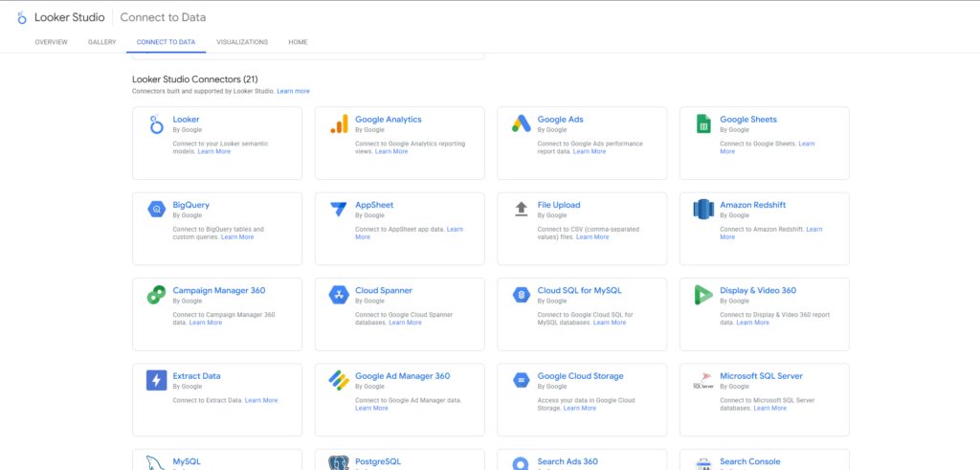Click the Microsoft SQL Server icon

(703, 381)
